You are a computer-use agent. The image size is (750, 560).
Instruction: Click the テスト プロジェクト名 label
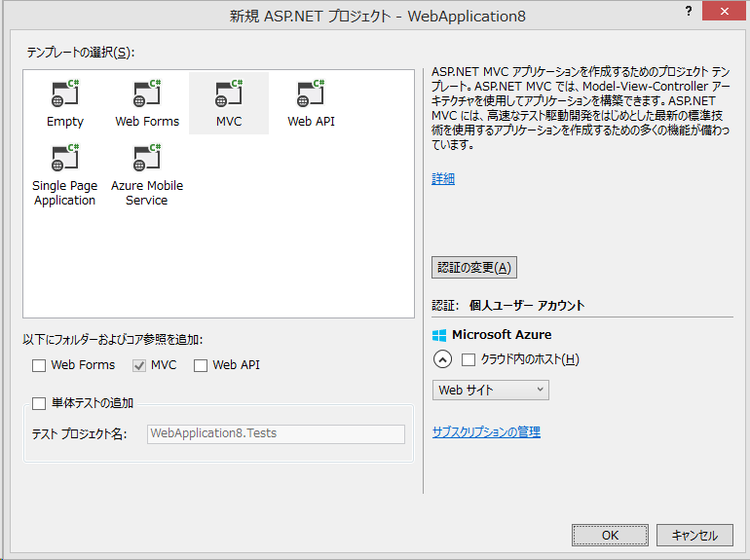tap(80, 433)
